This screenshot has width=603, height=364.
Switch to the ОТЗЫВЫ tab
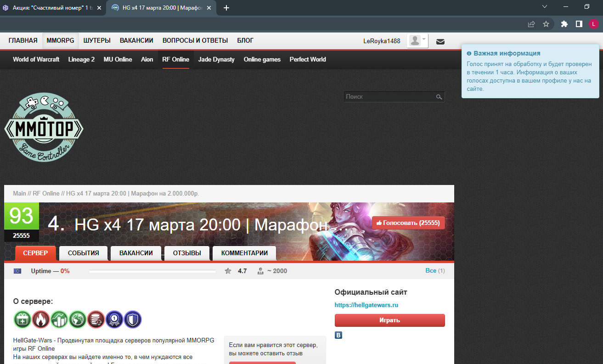(187, 253)
